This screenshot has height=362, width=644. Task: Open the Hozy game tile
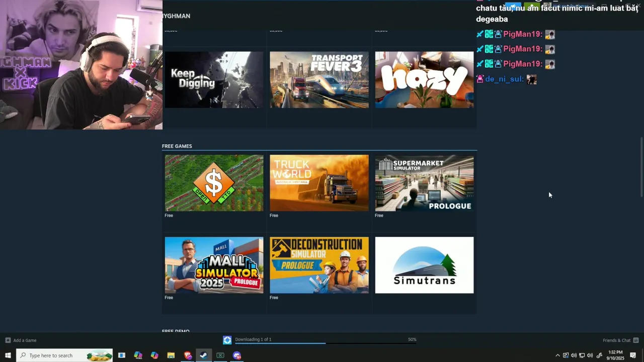click(424, 79)
